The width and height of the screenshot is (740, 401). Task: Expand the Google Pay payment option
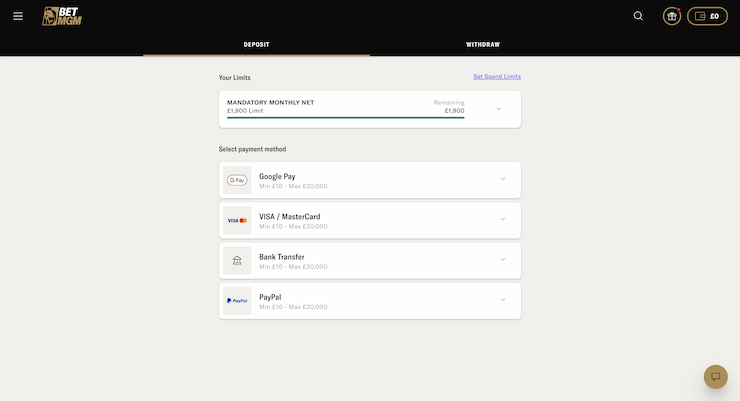[502, 179]
